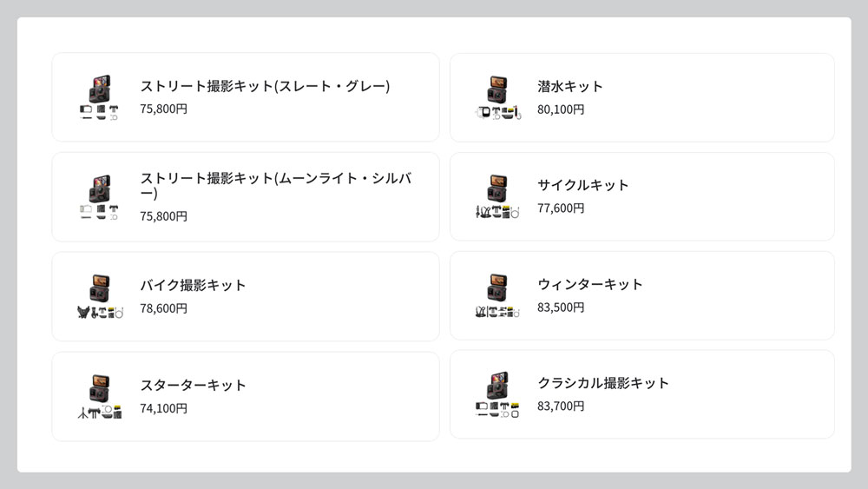Open the バイク撮影キット product thumbnail
The width and height of the screenshot is (868, 489).
[99, 297]
